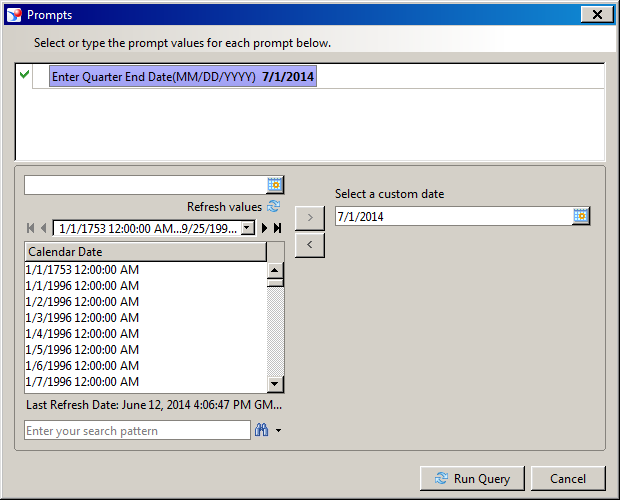Image resolution: width=620 pixels, height=500 pixels.
Task: Click the Refresh values icon
Action: coord(274,207)
